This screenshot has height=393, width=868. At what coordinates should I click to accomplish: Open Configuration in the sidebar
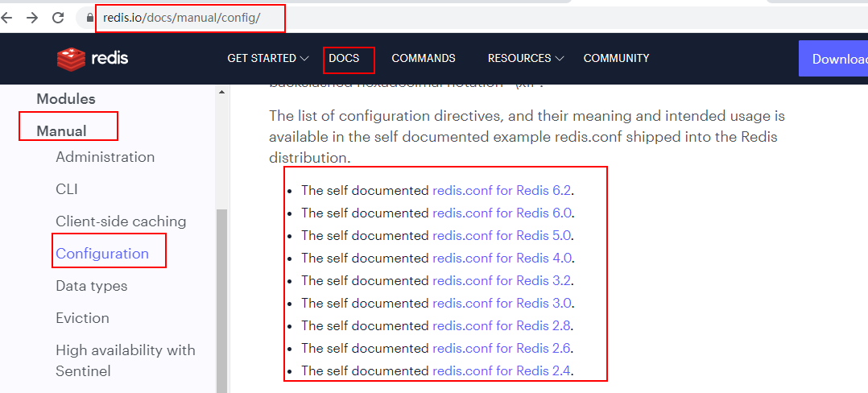pyautogui.click(x=102, y=254)
